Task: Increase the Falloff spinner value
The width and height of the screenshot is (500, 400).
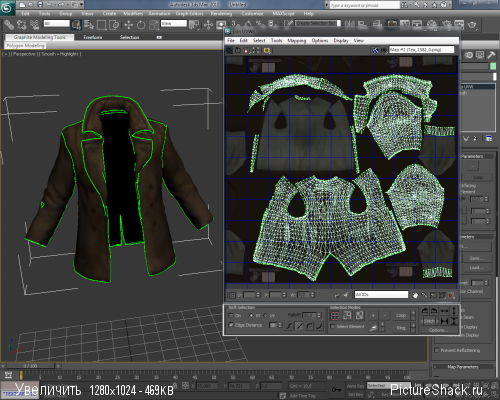Action: coord(319,314)
